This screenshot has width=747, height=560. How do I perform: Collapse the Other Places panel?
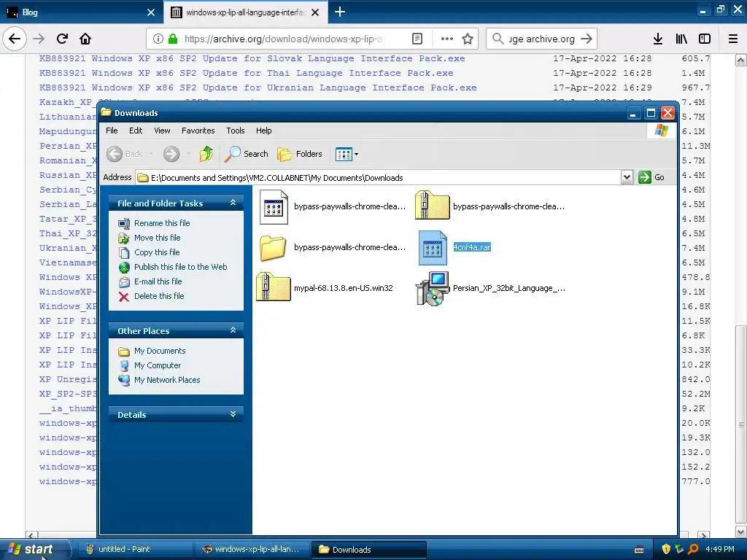(233, 330)
